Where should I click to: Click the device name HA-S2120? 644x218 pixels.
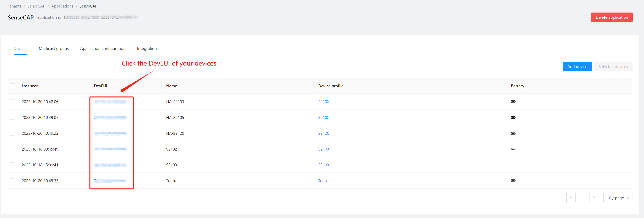coord(175,133)
